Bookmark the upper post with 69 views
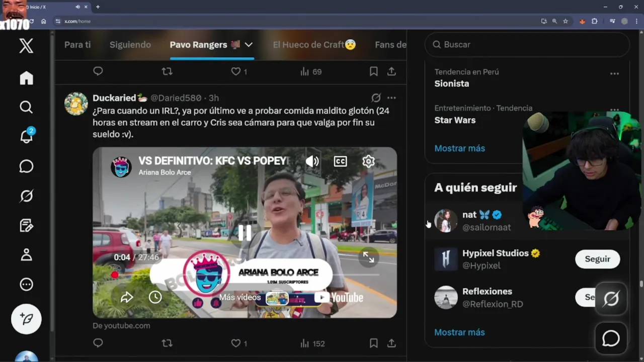 [x=373, y=71]
